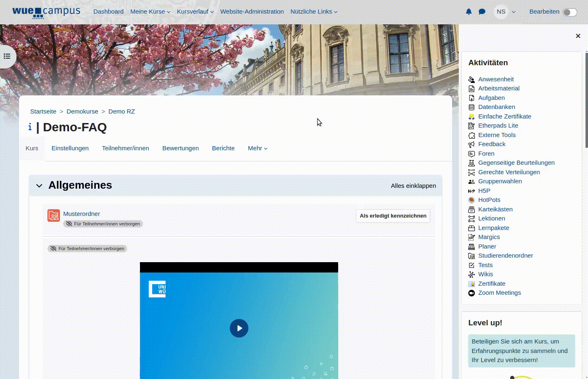The height and width of the screenshot is (379, 588).
Task: Open the notifications bell icon
Action: (x=469, y=12)
